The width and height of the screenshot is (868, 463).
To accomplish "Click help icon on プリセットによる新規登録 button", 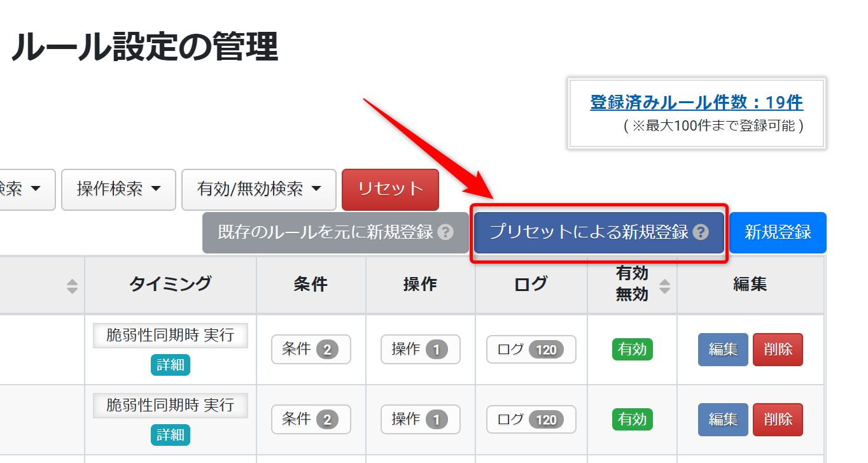I will 701,232.
